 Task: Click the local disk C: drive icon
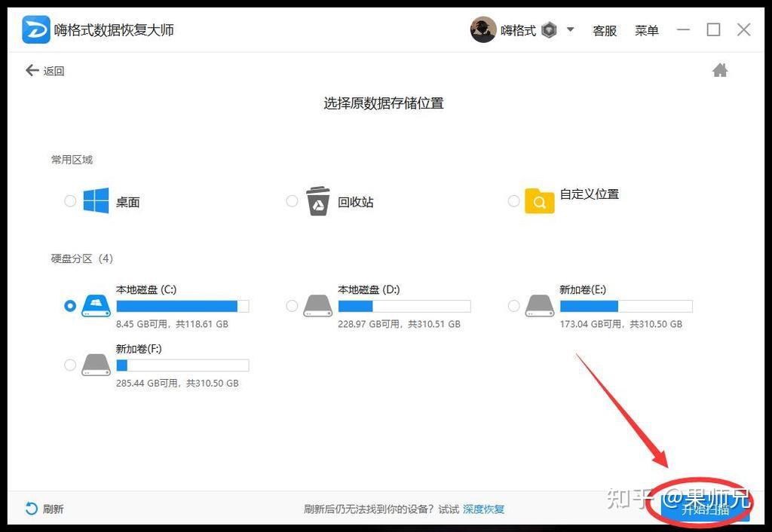[96, 306]
